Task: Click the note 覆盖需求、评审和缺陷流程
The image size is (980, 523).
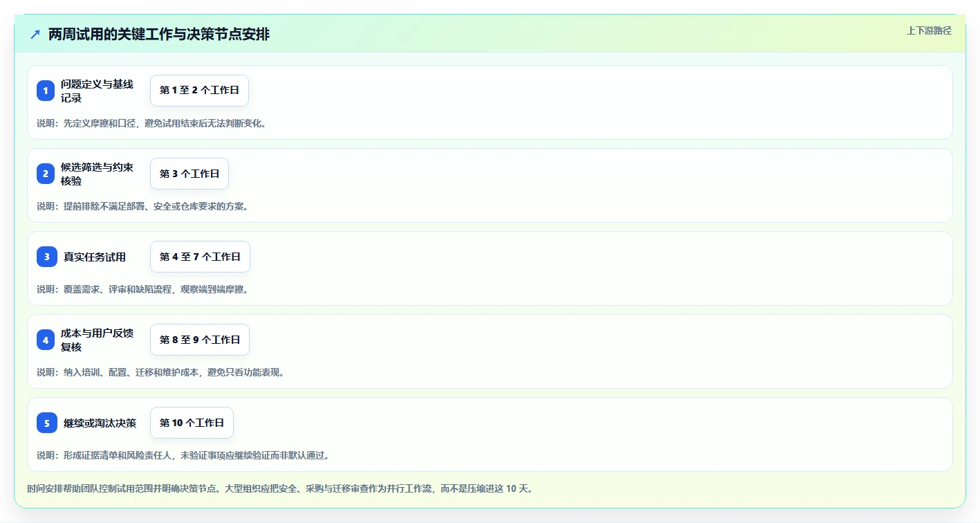Action: tap(142, 289)
